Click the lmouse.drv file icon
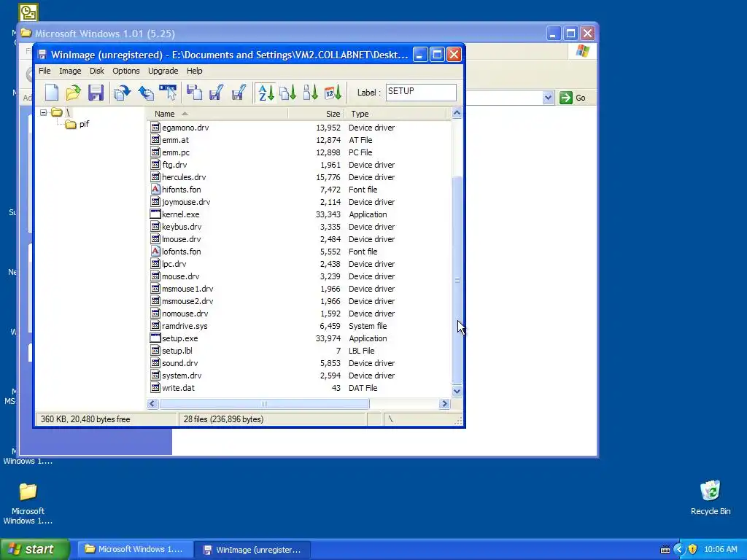The width and height of the screenshot is (747, 560). [155, 238]
